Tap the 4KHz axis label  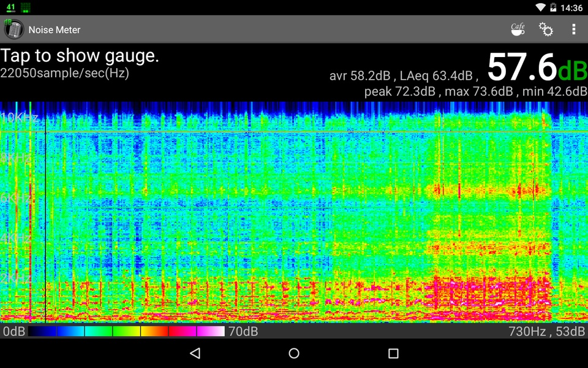[x=15, y=238]
